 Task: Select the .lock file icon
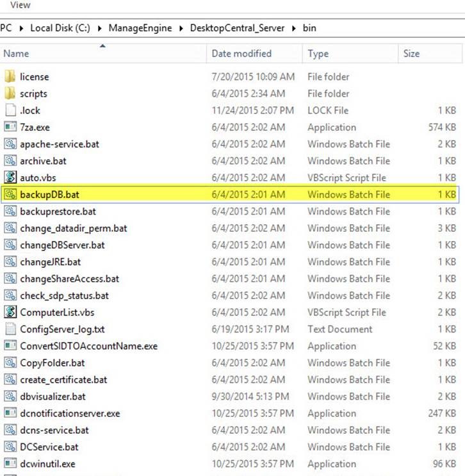10,110
